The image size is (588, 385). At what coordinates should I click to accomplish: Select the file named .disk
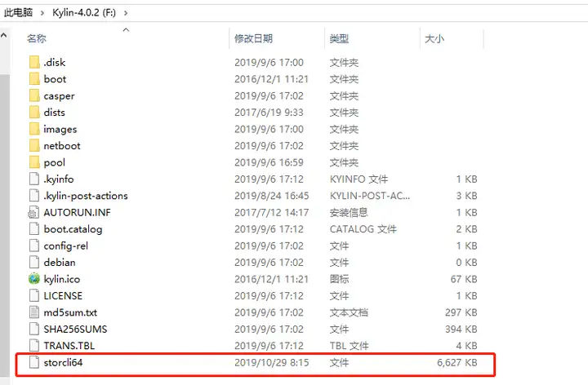(x=55, y=63)
